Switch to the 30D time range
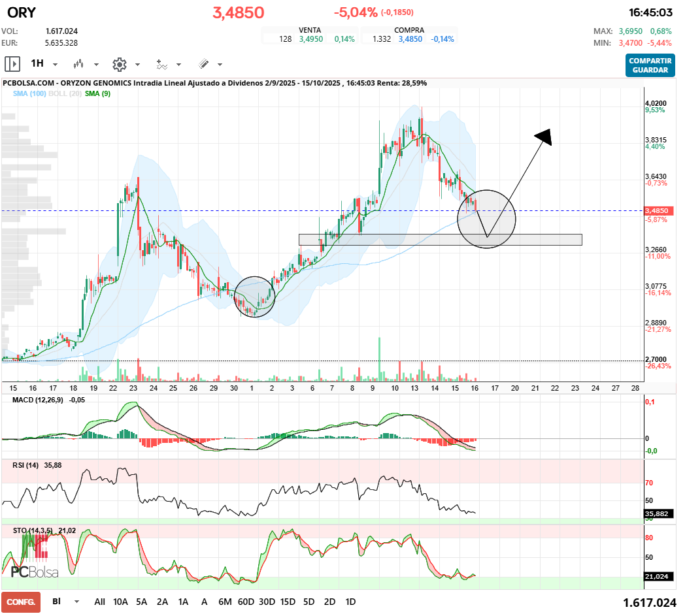Viewport: 685px width, 616px height. click(267, 602)
